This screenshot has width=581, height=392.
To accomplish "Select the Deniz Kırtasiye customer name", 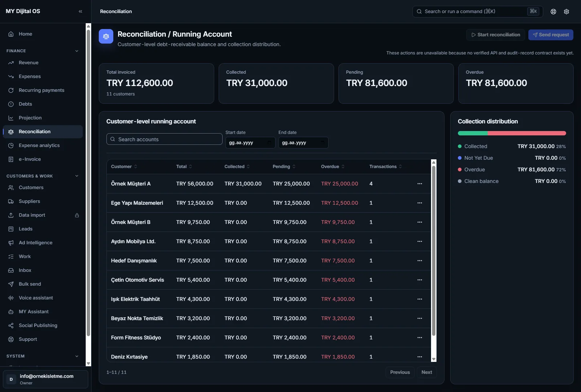I will pos(129,357).
